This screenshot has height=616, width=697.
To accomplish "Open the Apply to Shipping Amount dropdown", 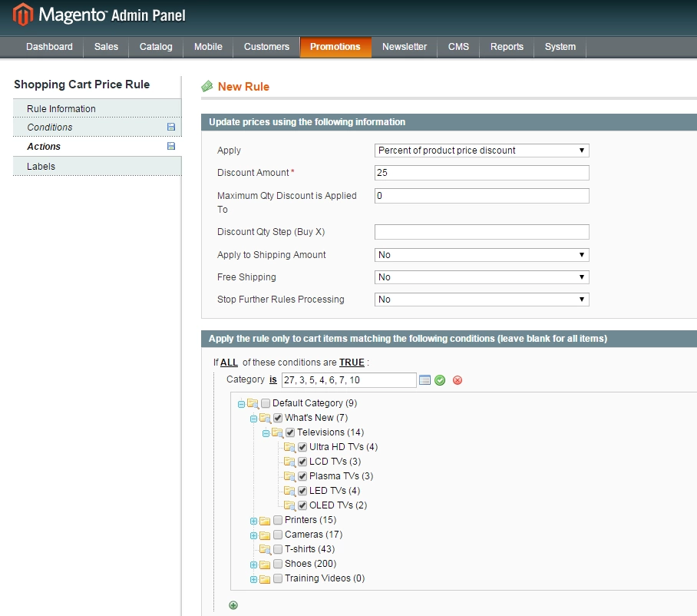I will (x=482, y=255).
